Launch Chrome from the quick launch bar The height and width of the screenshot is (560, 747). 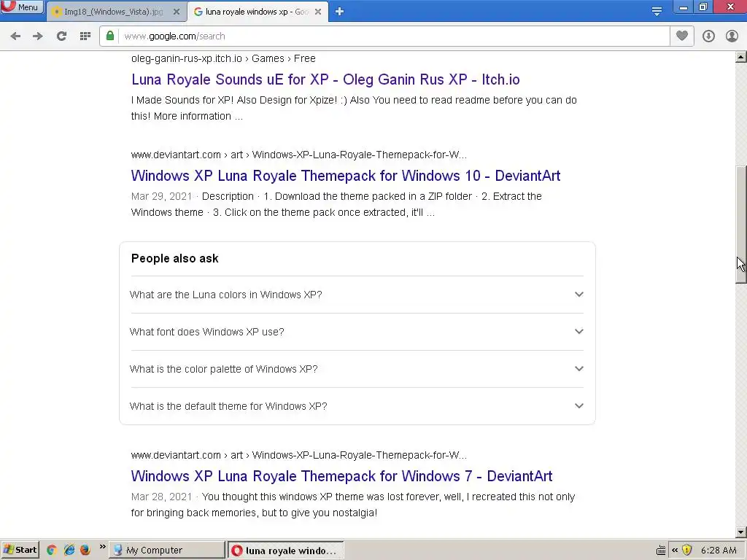point(52,551)
